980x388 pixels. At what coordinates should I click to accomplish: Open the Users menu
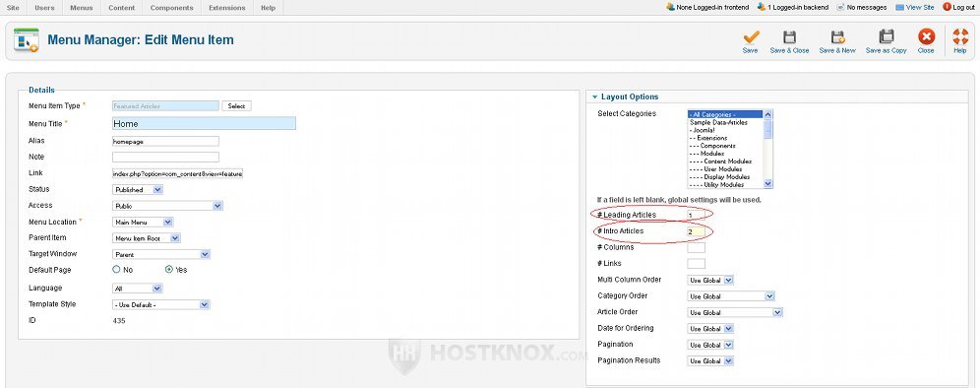pos(44,8)
